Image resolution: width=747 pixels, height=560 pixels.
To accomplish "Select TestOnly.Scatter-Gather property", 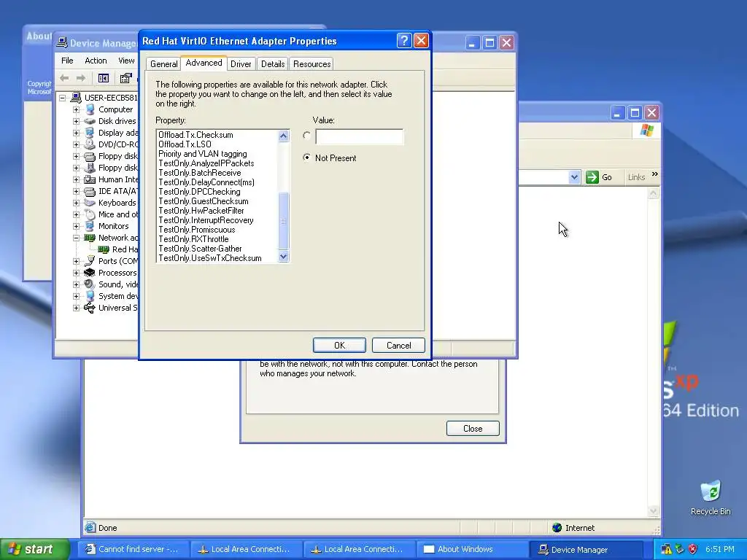I will coord(200,249).
